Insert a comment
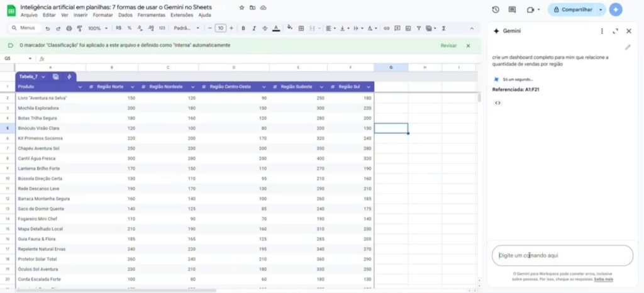 click(x=397, y=28)
